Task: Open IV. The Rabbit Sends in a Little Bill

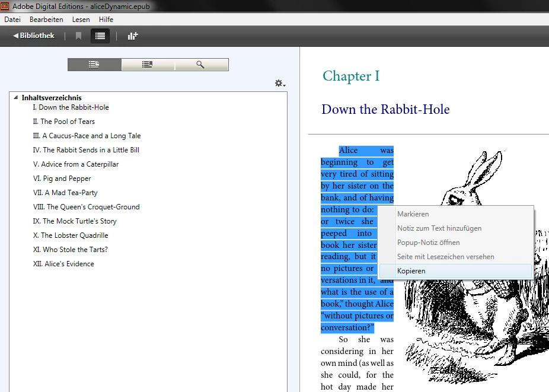Action: coord(86,150)
